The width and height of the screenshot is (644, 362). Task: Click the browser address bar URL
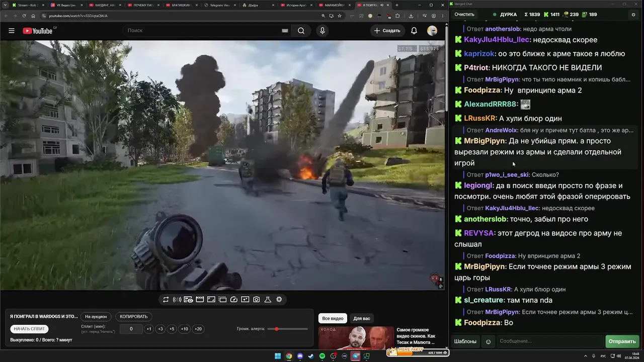pos(78,16)
